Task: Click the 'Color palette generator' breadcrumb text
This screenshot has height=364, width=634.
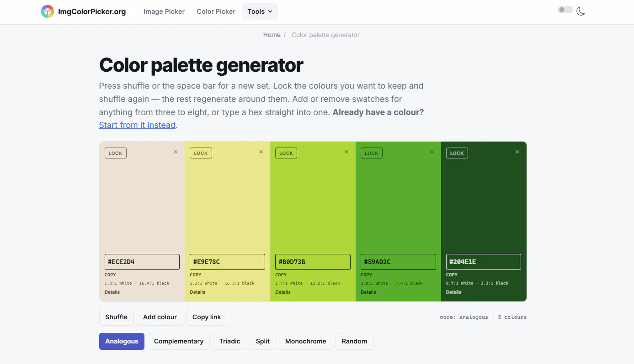Action: pyautogui.click(x=325, y=35)
